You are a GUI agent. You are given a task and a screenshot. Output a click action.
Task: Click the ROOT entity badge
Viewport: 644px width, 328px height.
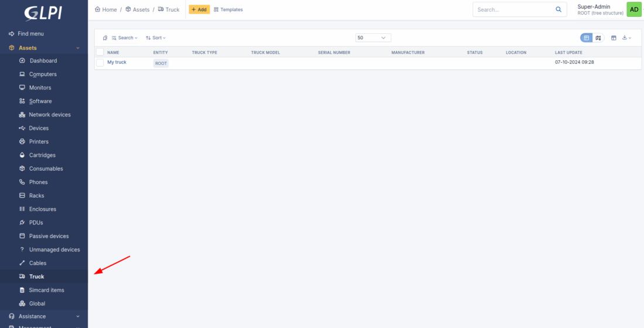(x=161, y=64)
